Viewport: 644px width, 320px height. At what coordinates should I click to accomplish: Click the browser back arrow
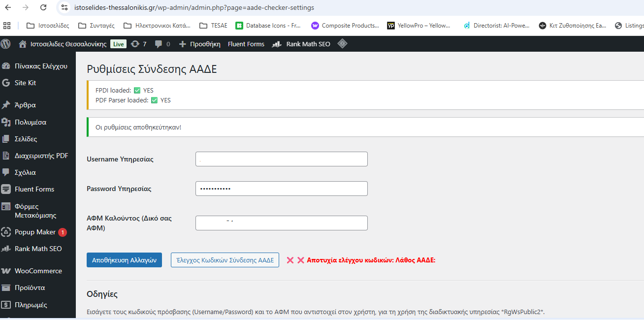(x=8, y=7)
